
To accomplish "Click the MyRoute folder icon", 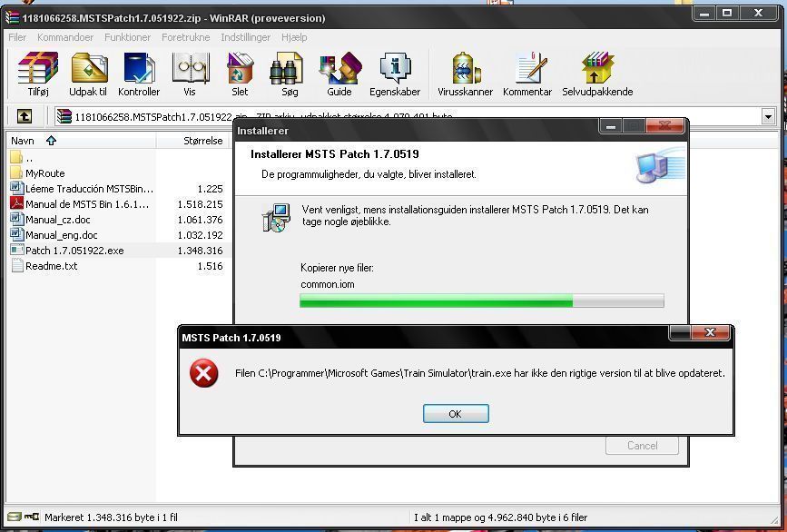I will 16,173.
